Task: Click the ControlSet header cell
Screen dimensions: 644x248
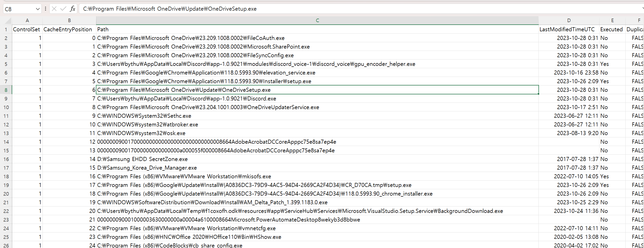Action: [27, 30]
